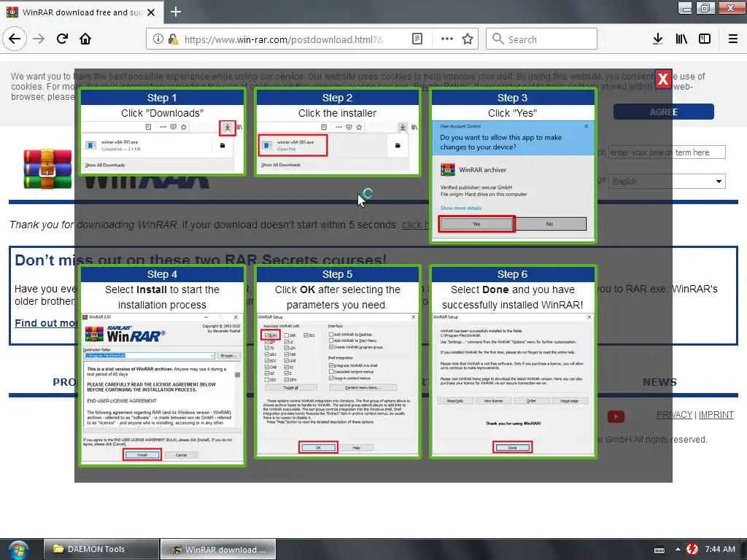Accept cookies with the AGREE button
Image resolution: width=747 pixels, height=560 pixels.
[x=664, y=112]
